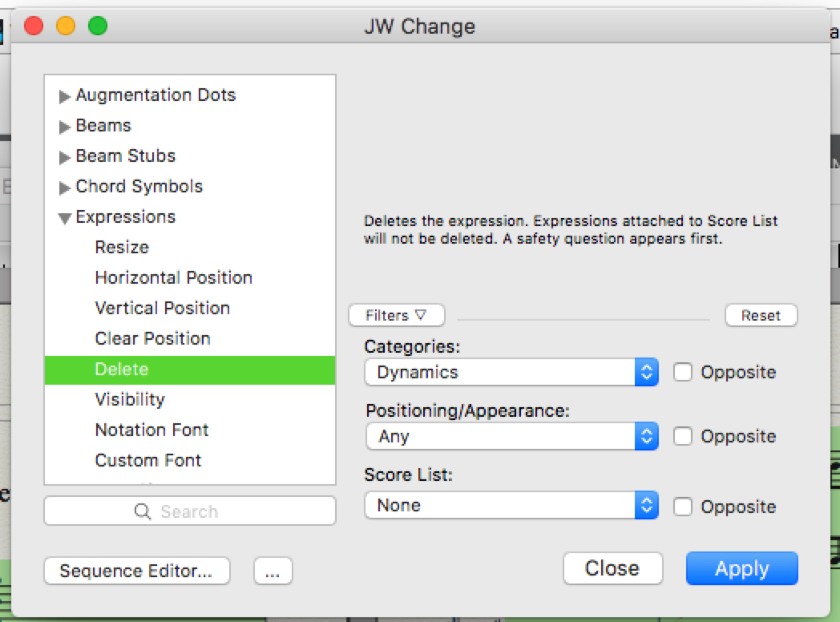Expand the Beam Stubs category

tap(65, 157)
